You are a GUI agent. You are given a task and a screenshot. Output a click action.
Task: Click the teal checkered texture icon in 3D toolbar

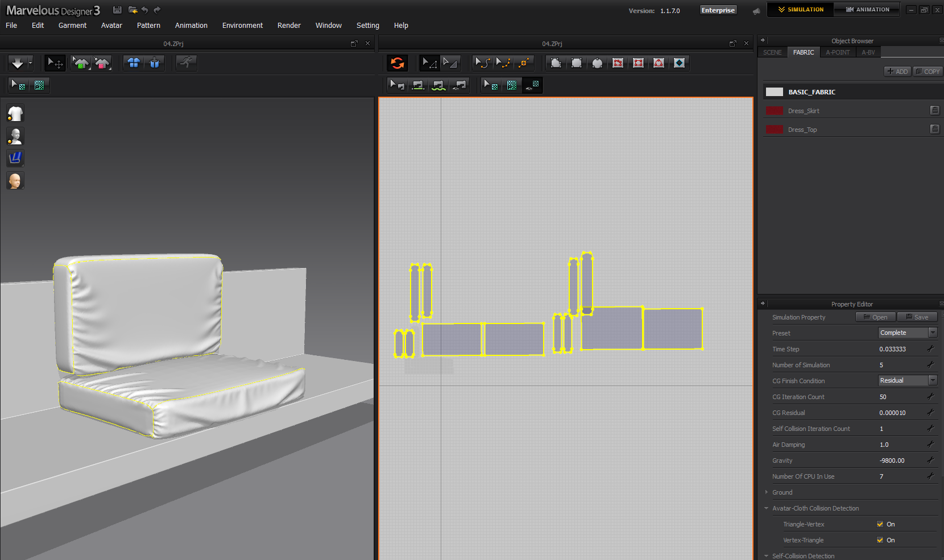coord(39,85)
